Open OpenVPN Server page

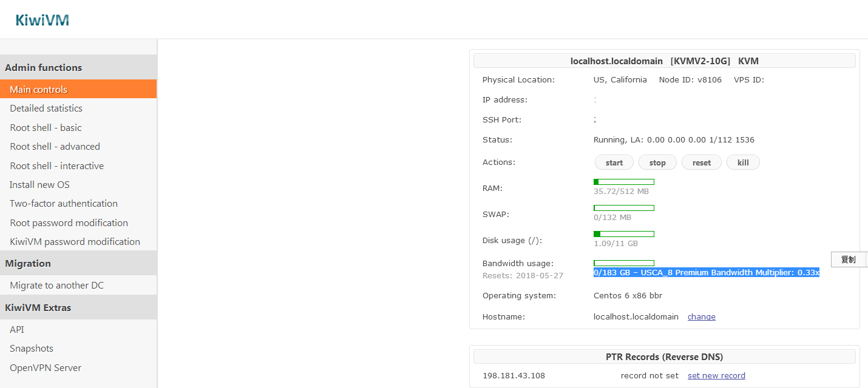click(46, 367)
